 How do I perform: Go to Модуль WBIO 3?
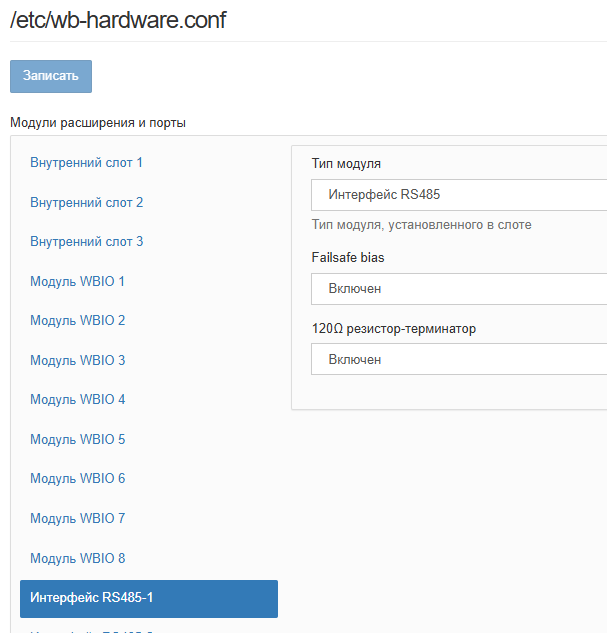pyautogui.click(x=78, y=360)
